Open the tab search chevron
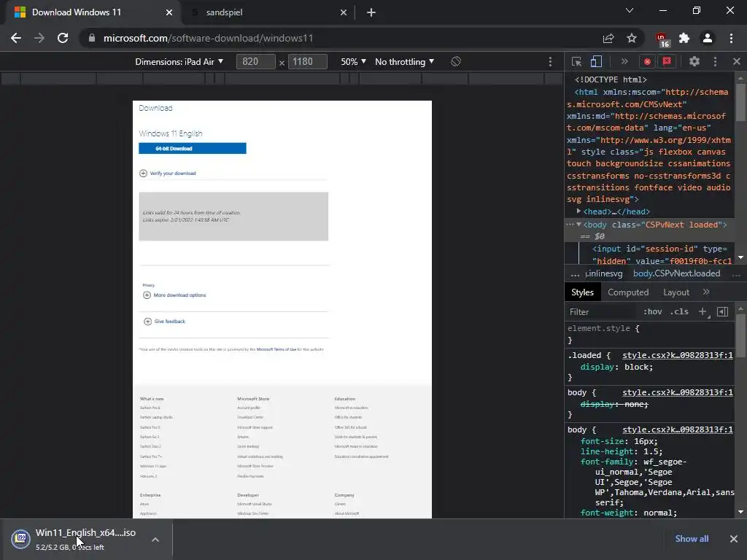The height and width of the screenshot is (560, 747). pyautogui.click(x=630, y=10)
